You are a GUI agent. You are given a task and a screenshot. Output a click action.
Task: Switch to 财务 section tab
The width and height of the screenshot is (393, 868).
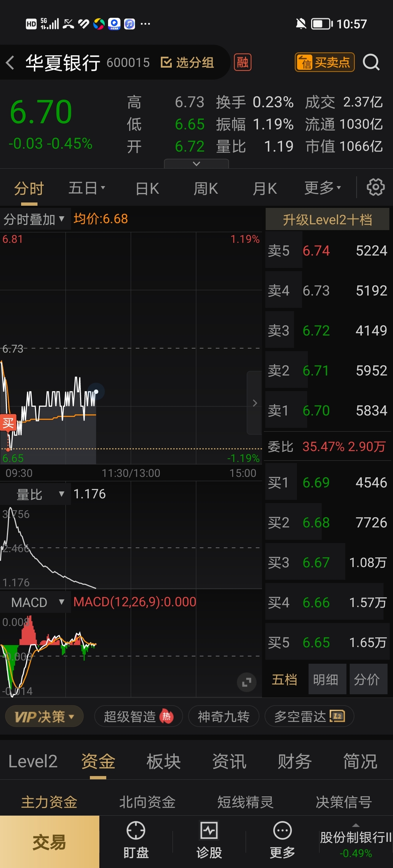coord(295,761)
